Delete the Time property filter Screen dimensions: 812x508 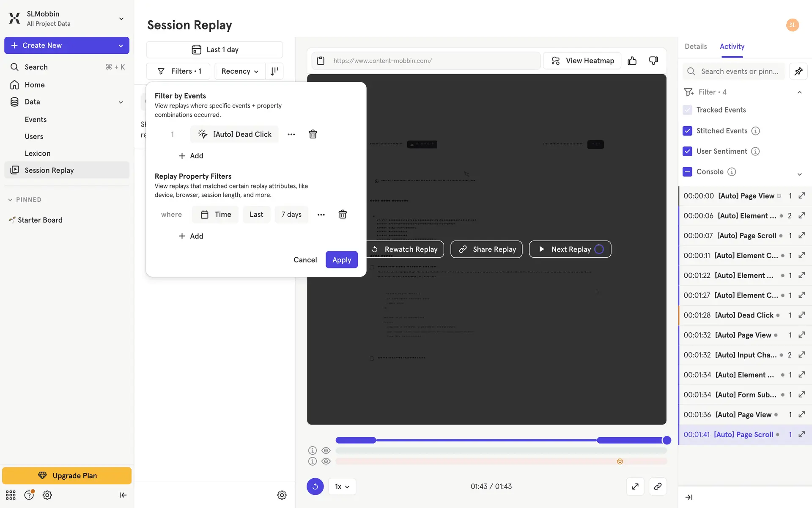tap(343, 215)
